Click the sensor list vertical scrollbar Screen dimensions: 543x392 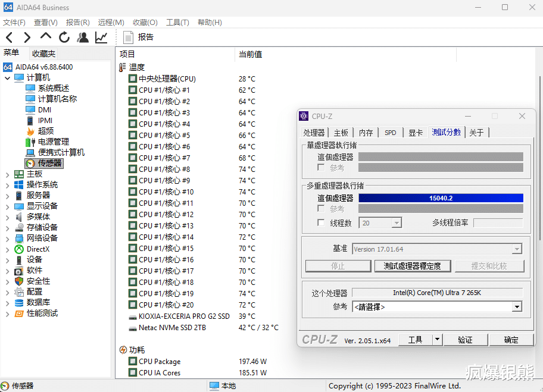(x=539, y=158)
